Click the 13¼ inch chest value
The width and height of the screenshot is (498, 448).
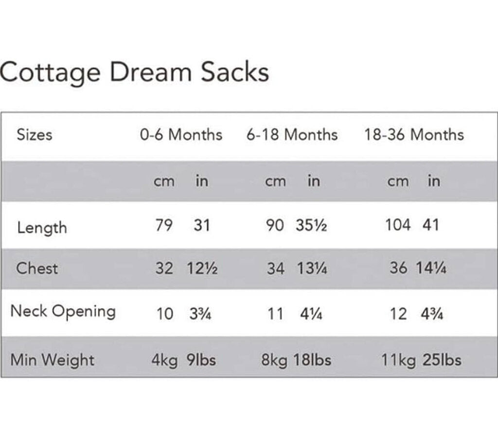311,269
